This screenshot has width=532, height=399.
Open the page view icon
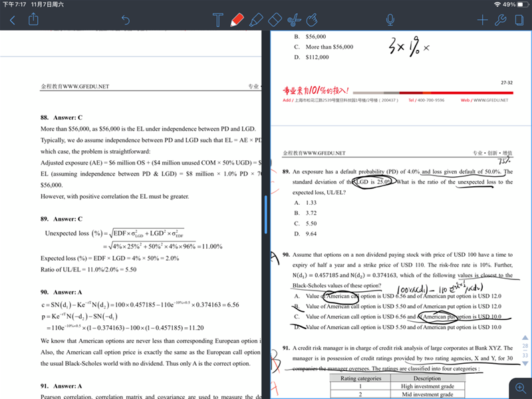(519, 20)
